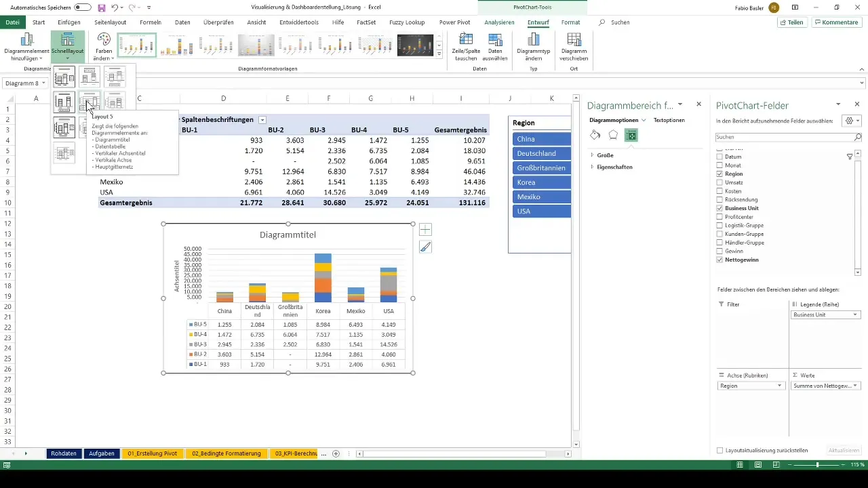
Task: Toggle Automatisches Speichern switch
Action: [x=83, y=7]
